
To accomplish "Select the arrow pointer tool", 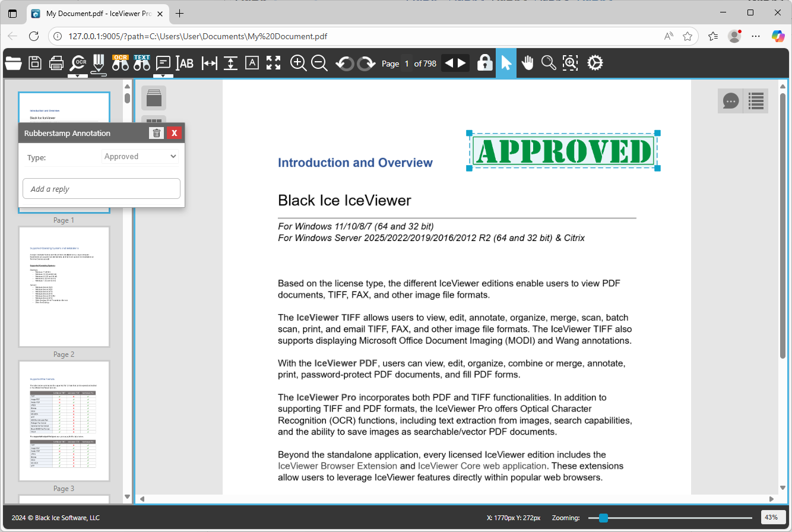I will click(x=506, y=63).
